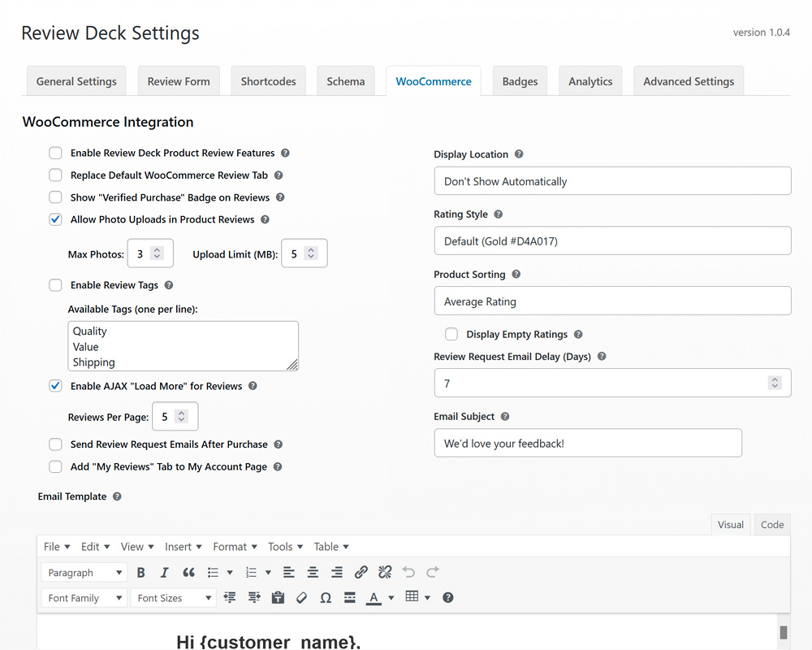Image resolution: width=812 pixels, height=650 pixels.
Task: Insert a link using the editor toolbar
Action: (x=361, y=572)
